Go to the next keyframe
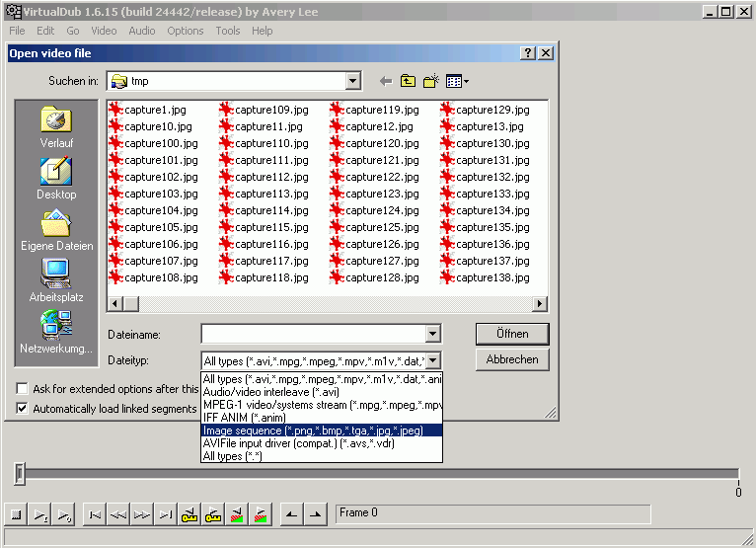This screenshot has height=548, width=756. coord(213,514)
